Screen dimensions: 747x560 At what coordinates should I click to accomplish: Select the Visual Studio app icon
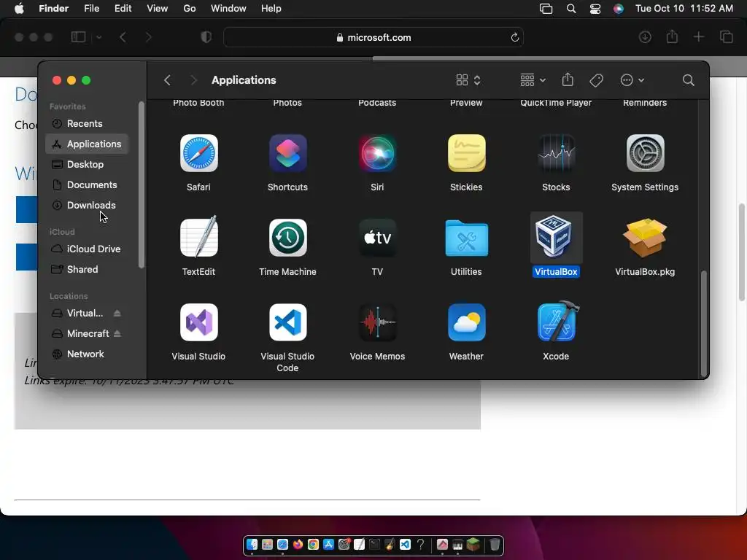(198, 322)
